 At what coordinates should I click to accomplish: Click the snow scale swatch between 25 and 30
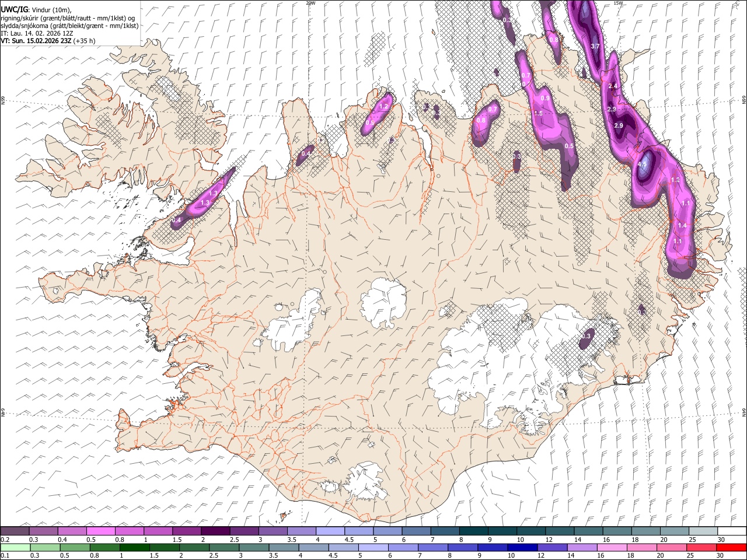(x=703, y=531)
